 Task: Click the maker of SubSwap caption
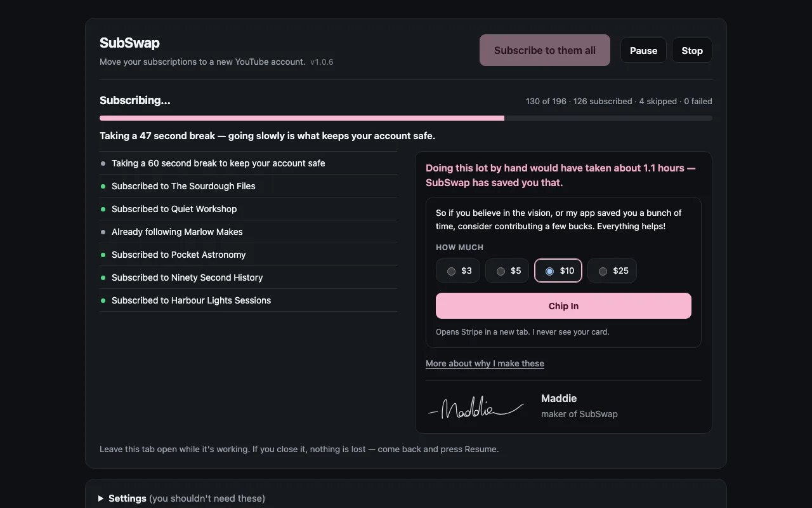[579, 414]
